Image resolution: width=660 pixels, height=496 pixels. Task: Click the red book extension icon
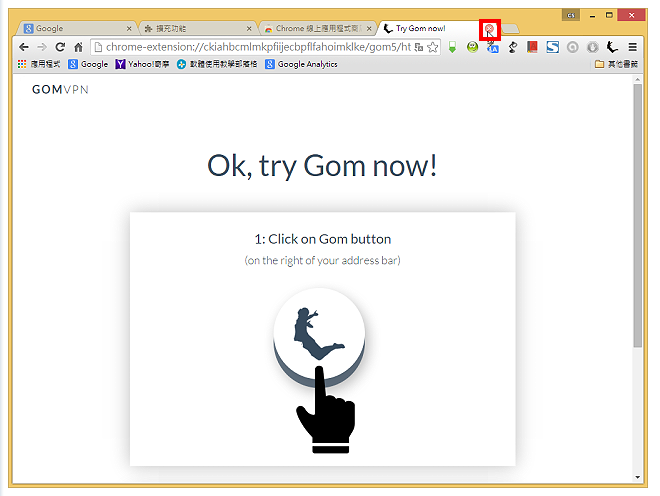click(532, 47)
